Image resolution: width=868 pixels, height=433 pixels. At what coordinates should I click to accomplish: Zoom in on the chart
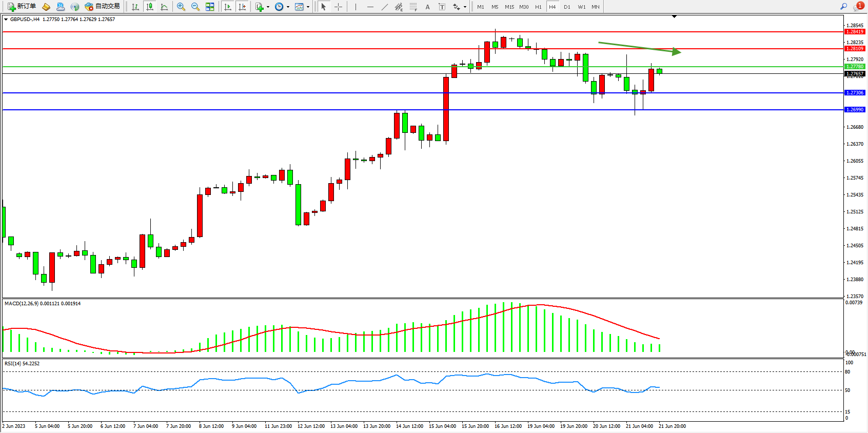(181, 7)
